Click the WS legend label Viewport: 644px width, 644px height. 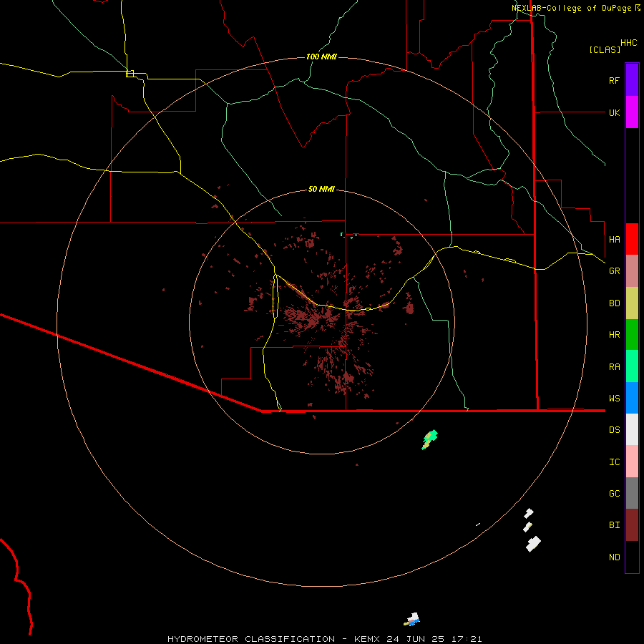click(x=614, y=398)
